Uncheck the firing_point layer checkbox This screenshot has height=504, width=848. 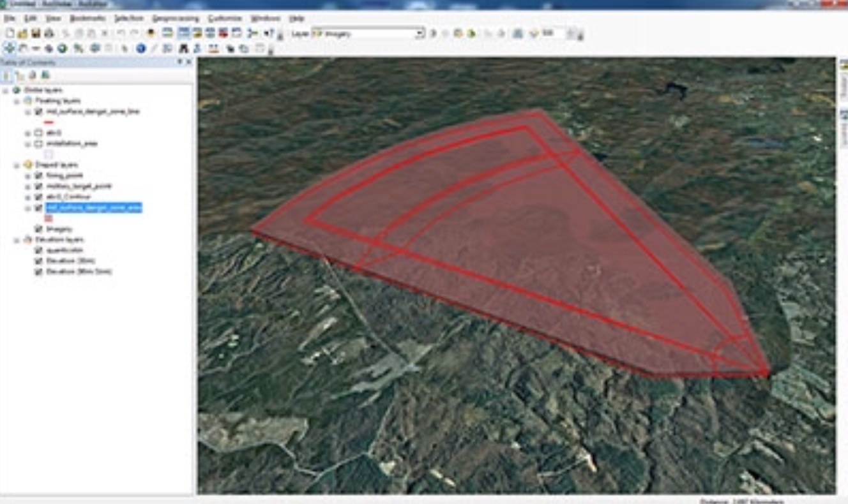coord(38,175)
